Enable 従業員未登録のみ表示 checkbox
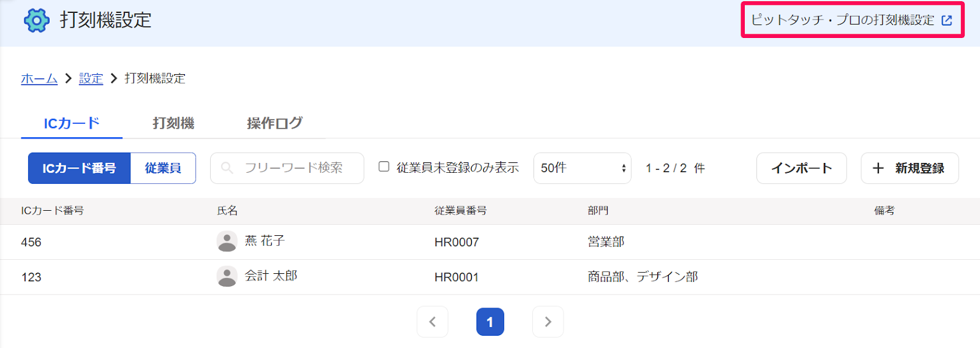 (384, 167)
